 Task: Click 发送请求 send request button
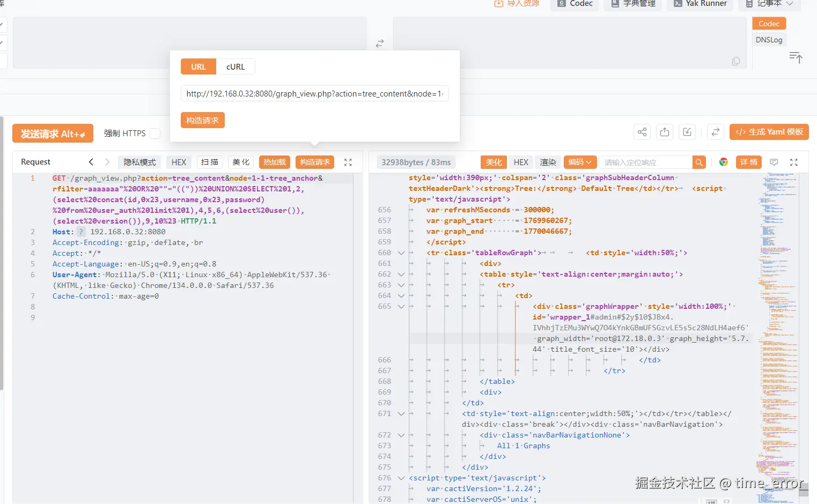click(x=53, y=134)
